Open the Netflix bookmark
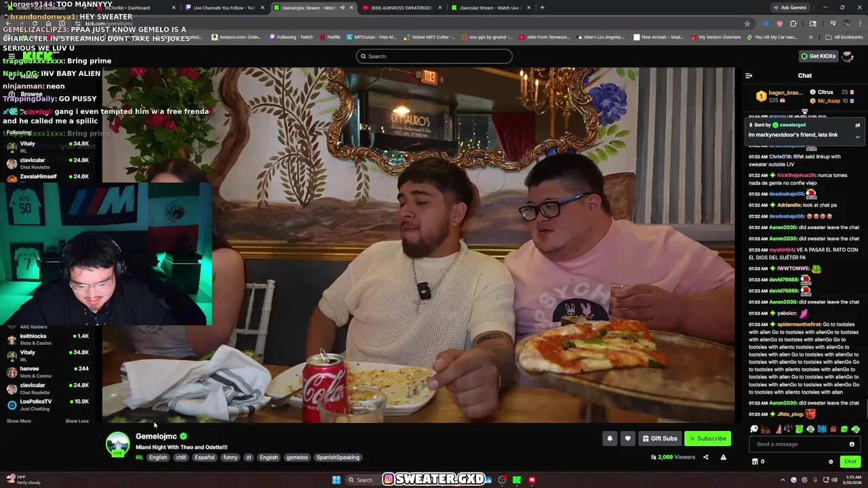 point(330,37)
